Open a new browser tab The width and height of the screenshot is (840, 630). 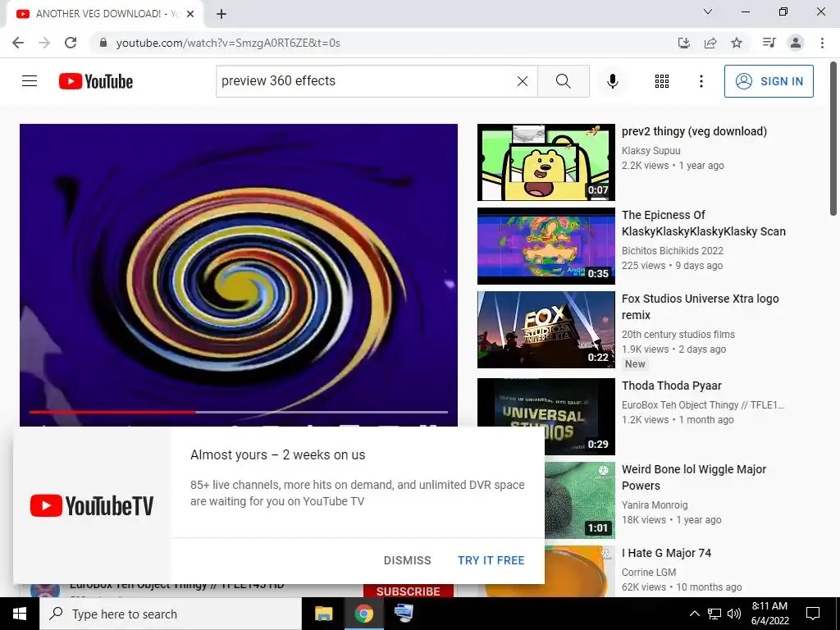[x=221, y=14]
